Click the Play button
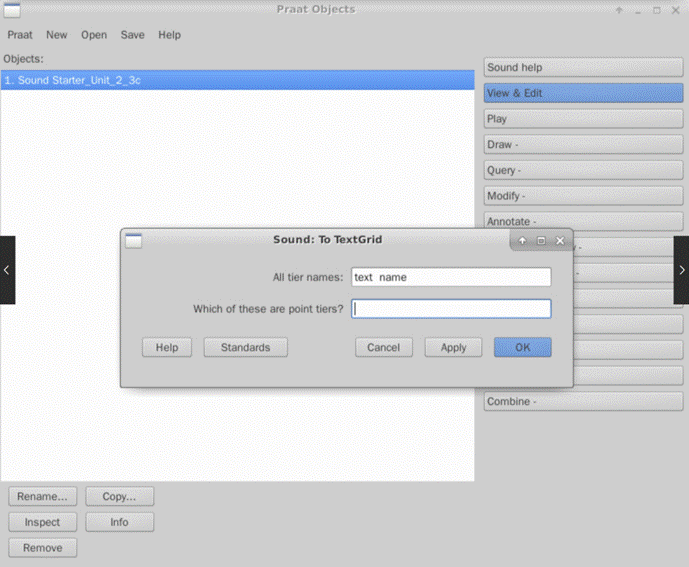689x567 pixels. (584, 119)
